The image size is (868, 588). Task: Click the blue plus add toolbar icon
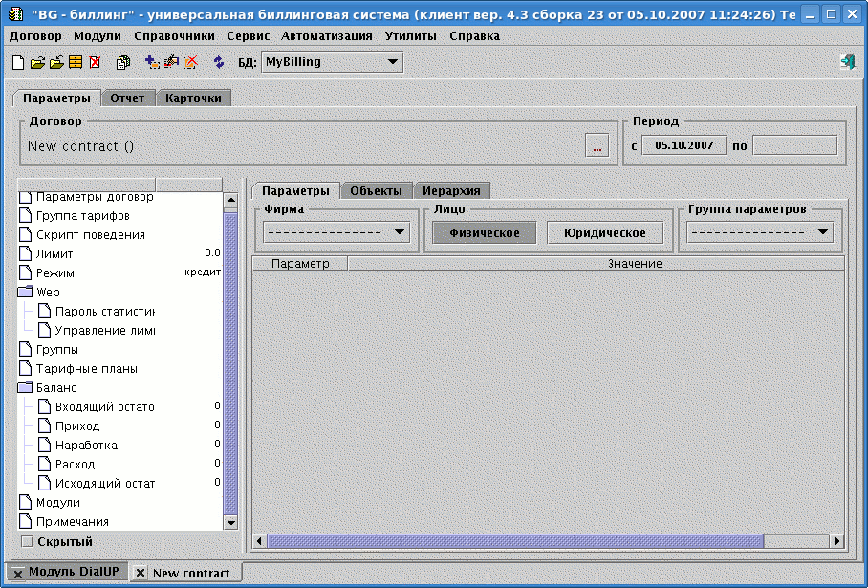pyautogui.click(x=152, y=62)
